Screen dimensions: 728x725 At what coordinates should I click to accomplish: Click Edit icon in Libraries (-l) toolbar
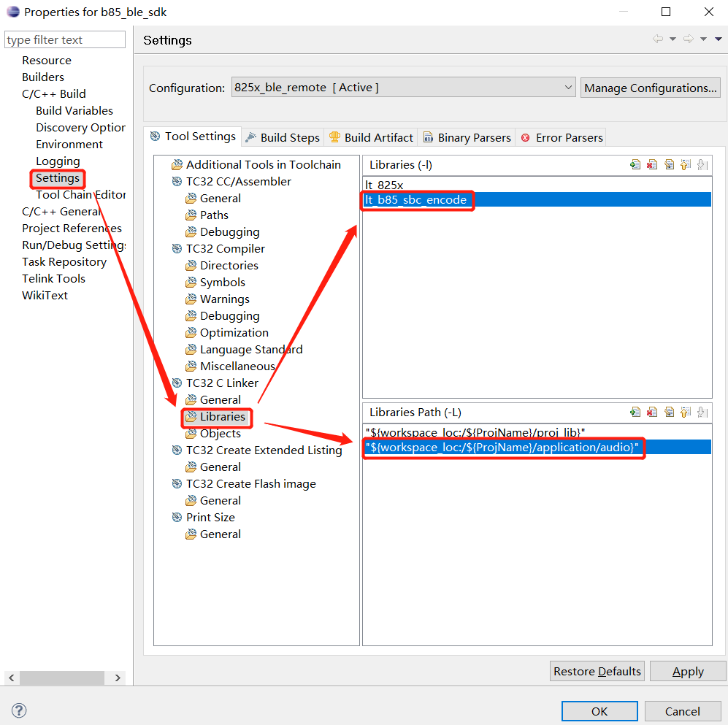point(669,165)
